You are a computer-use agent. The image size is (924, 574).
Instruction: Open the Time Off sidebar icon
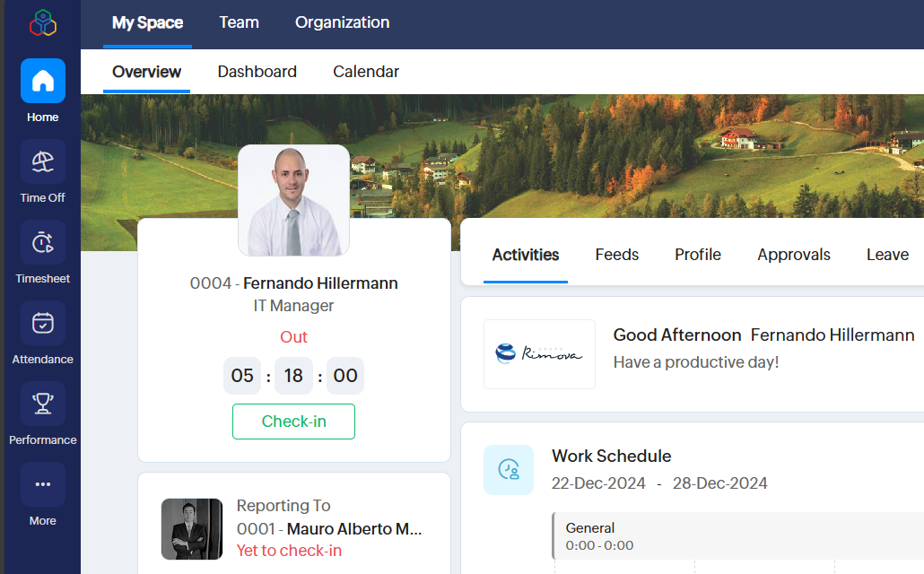43,162
